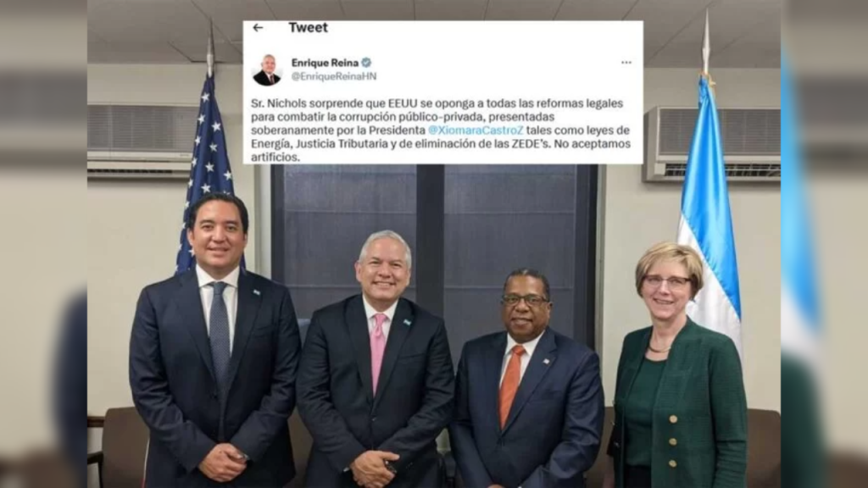
Task: Click the orange necktie
Action: [510, 386]
